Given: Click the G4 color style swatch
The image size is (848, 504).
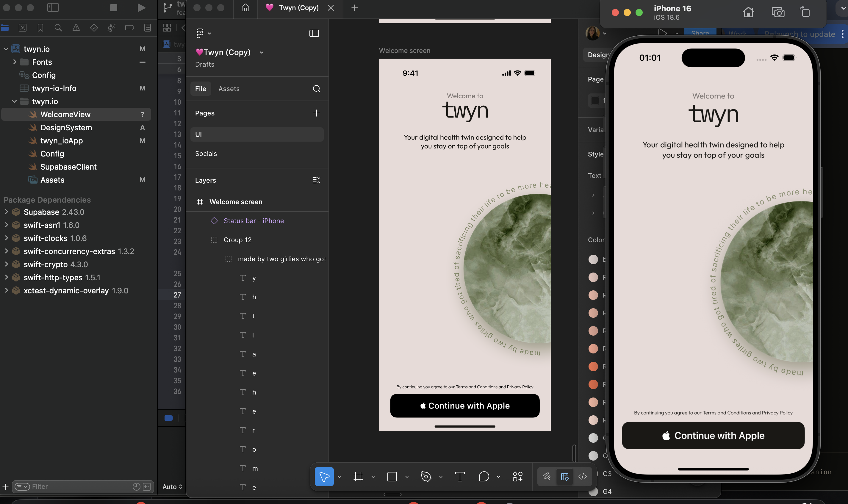Looking at the screenshot, I should click(593, 491).
